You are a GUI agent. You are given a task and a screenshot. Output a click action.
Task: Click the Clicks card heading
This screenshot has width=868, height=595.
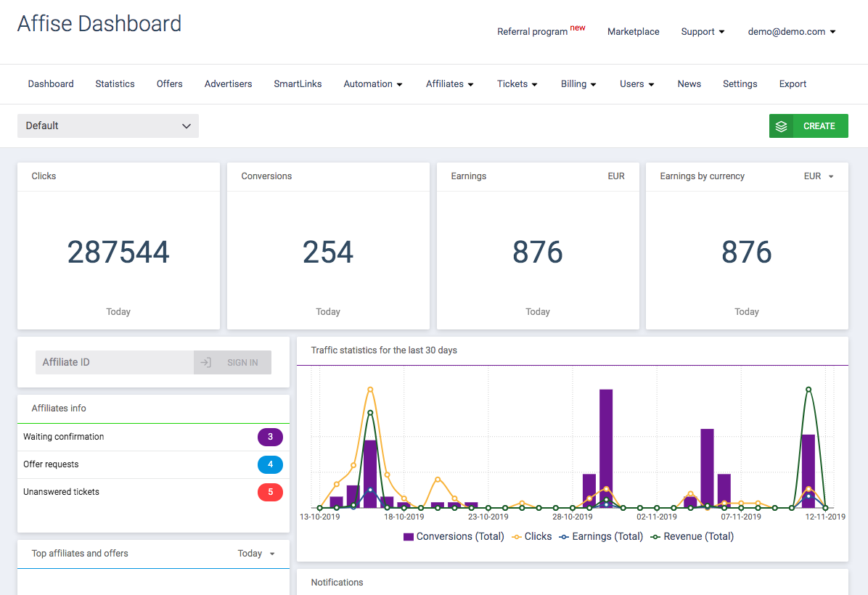(x=44, y=176)
